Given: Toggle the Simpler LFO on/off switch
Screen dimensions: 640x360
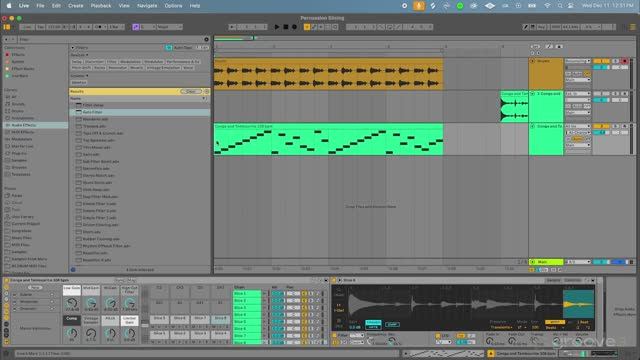Looking at the screenshot, I should [x=438, y=336].
